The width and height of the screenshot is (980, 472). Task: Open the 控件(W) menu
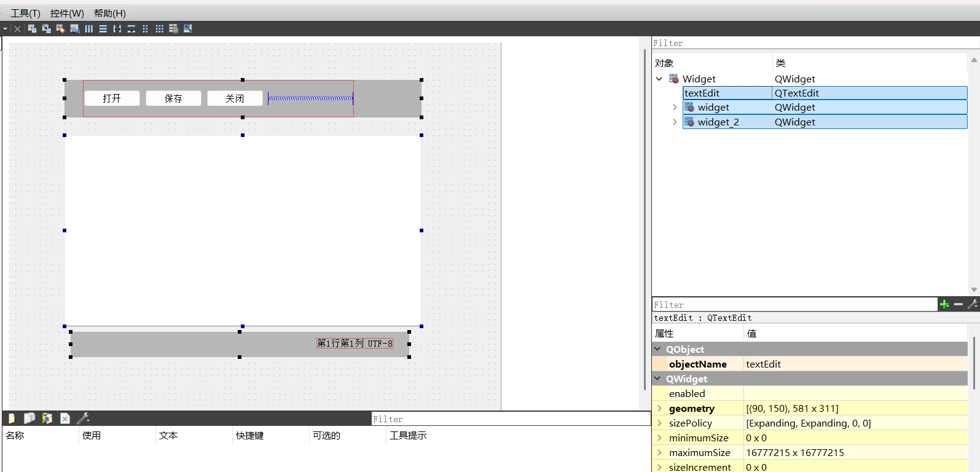click(x=67, y=13)
